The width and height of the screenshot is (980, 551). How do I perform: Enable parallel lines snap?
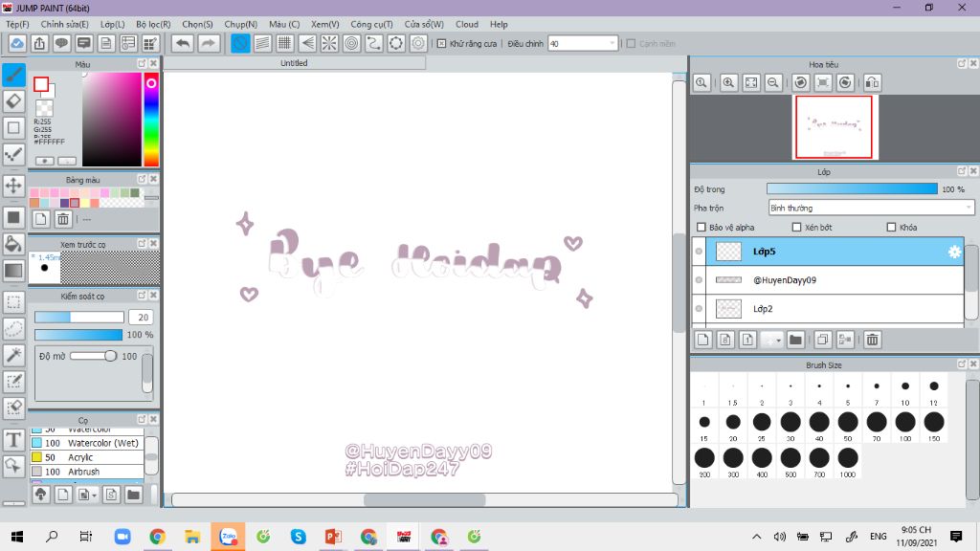tap(262, 43)
